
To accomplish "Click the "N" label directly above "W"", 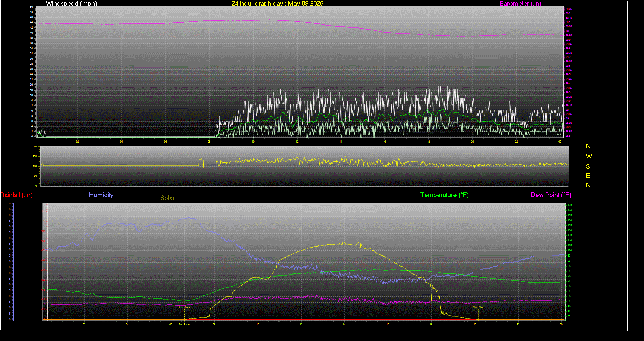I will (x=588, y=146).
